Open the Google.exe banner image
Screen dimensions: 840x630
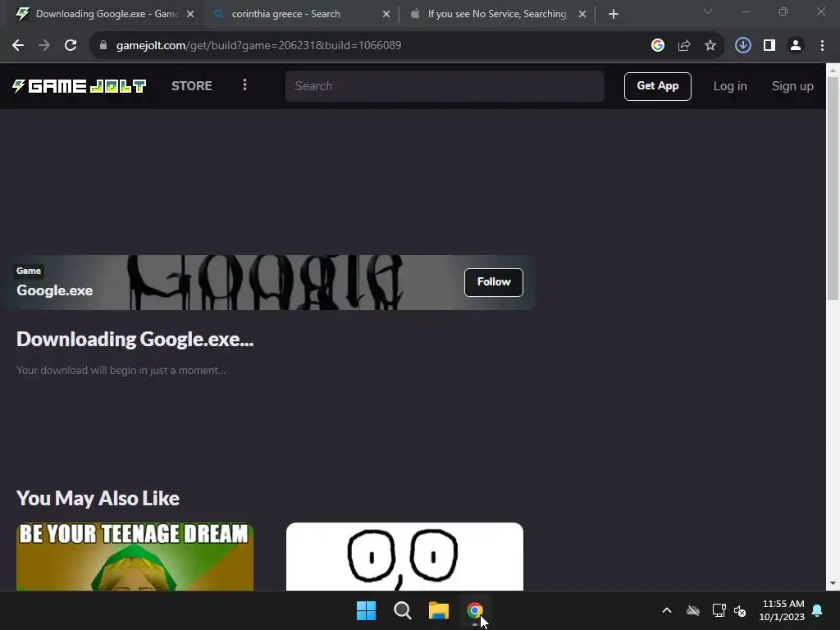(268, 282)
